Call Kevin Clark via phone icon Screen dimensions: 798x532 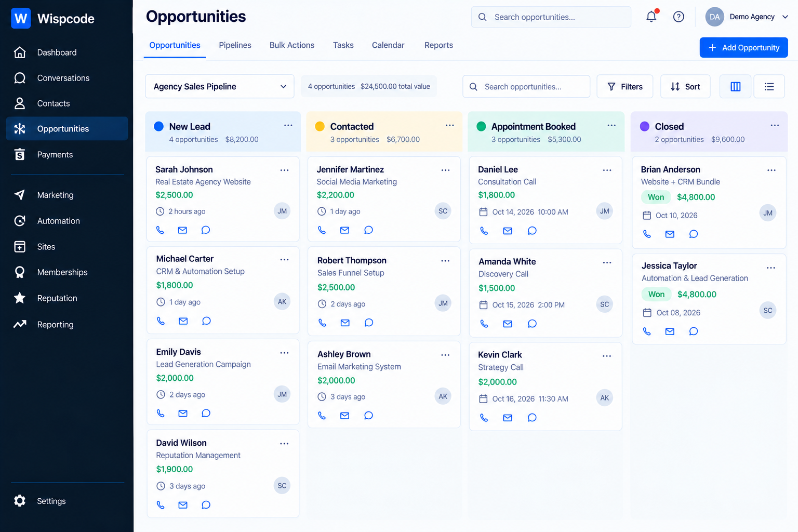click(x=484, y=417)
